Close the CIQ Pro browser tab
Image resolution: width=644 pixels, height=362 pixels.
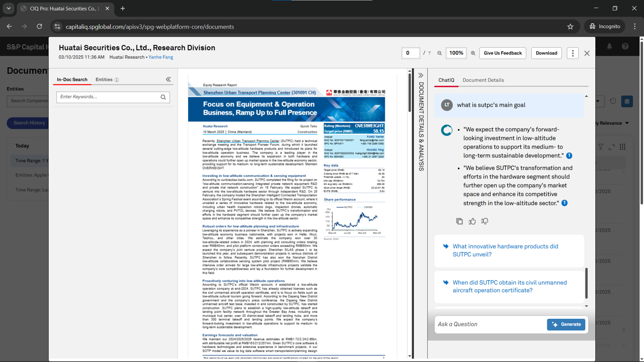(108, 9)
